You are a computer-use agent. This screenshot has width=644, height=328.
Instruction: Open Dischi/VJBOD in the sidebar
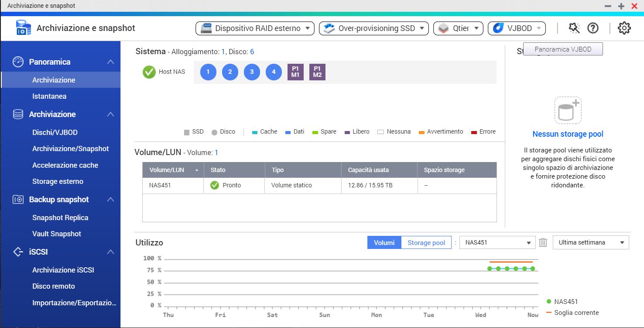pos(55,132)
